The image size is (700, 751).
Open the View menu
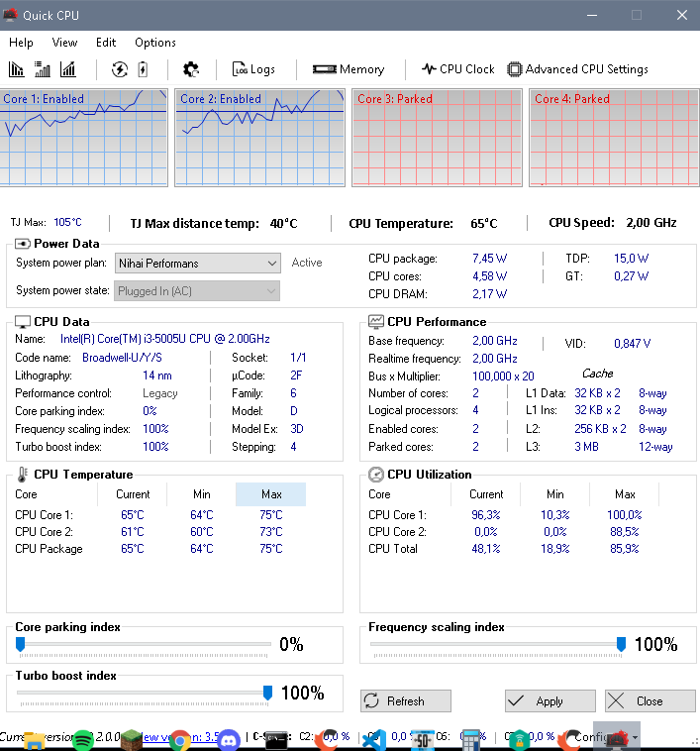click(x=64, y=43)
